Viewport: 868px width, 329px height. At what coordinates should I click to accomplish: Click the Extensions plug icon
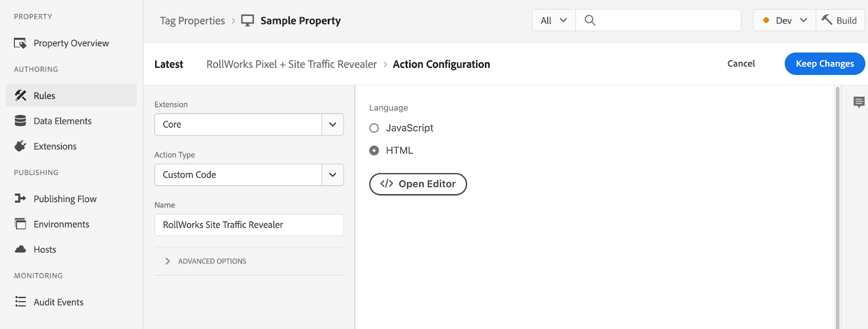(21, 146)
